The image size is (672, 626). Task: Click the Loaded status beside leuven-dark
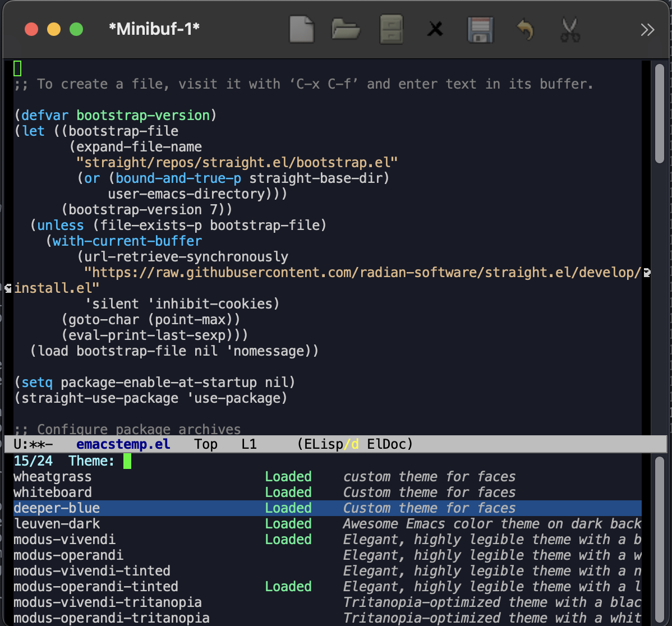point(288,523)
